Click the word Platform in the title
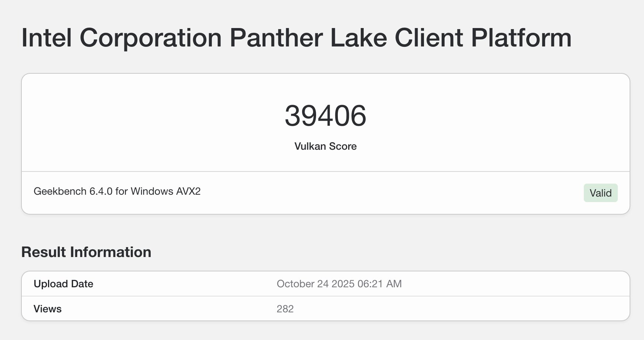Viewport: 644px width, 340px height. coord(521,38)
